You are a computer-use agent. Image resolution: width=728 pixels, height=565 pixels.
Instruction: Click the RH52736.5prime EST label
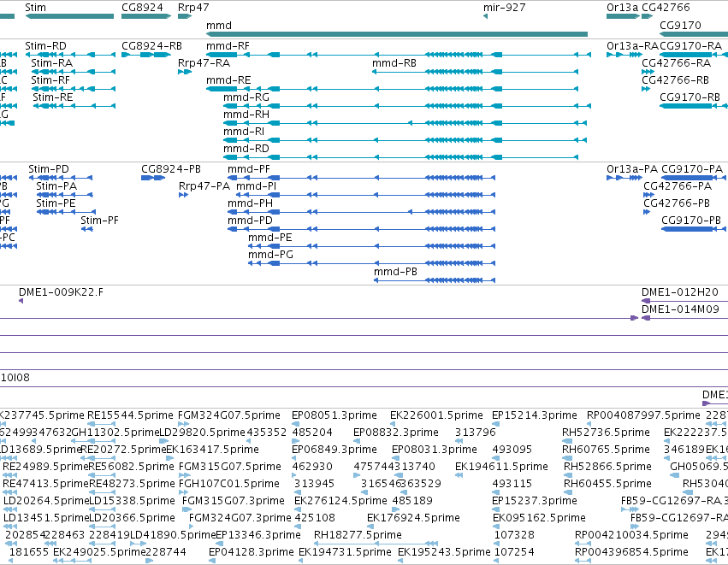point(606,433)
